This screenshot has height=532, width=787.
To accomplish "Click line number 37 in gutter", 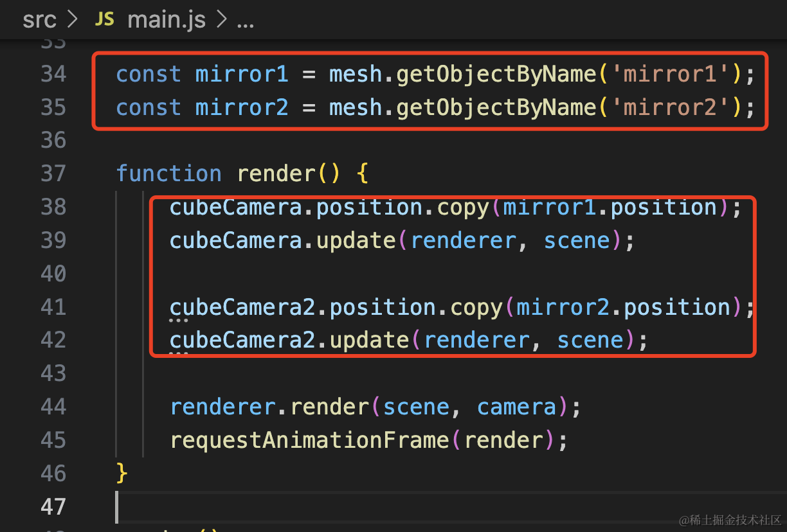I will pos(53,173).
